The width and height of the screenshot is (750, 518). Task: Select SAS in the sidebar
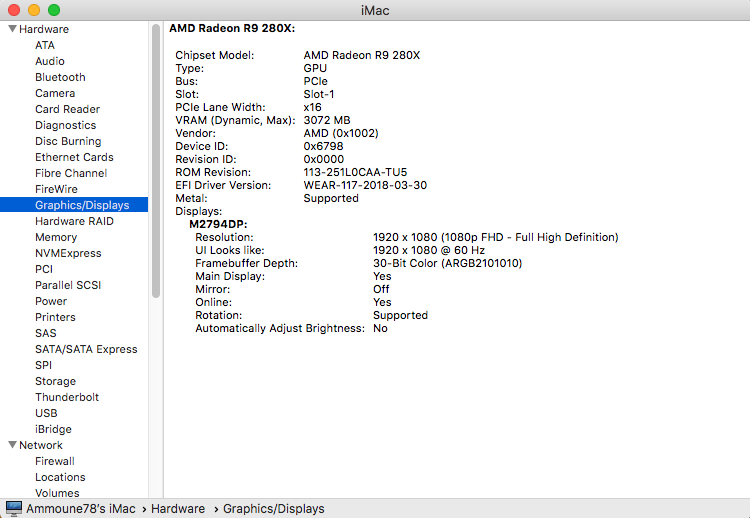click(45, 333)
